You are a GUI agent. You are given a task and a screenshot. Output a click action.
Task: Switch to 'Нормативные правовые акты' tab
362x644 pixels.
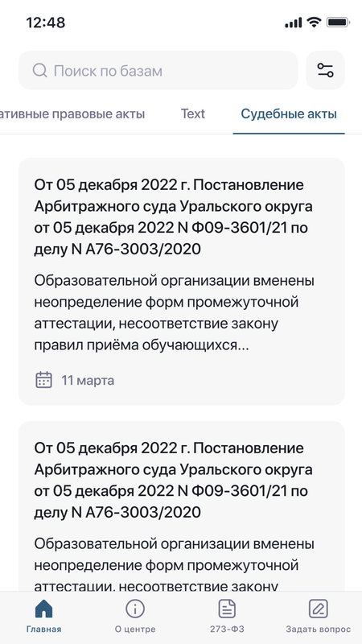pos(72,114)
